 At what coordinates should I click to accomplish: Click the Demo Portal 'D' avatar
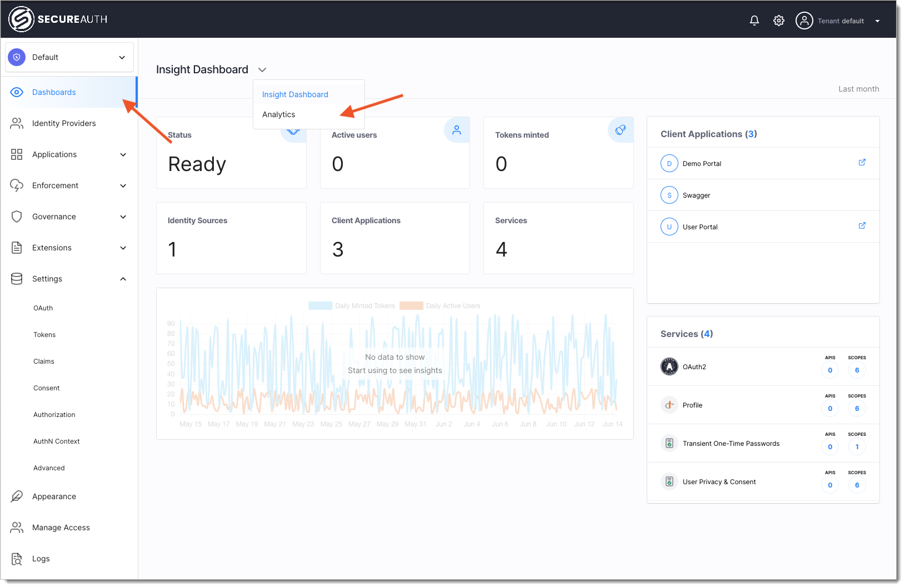[669, 163]
